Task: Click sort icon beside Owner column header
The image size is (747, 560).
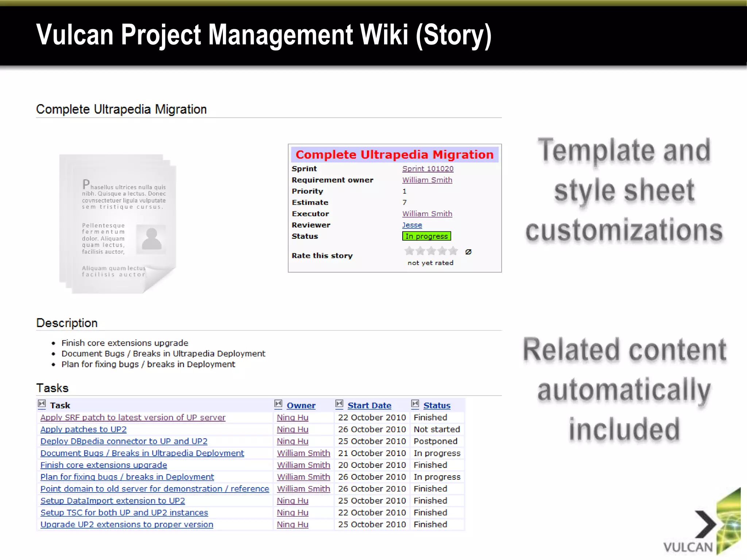Action: click(278, 404)
